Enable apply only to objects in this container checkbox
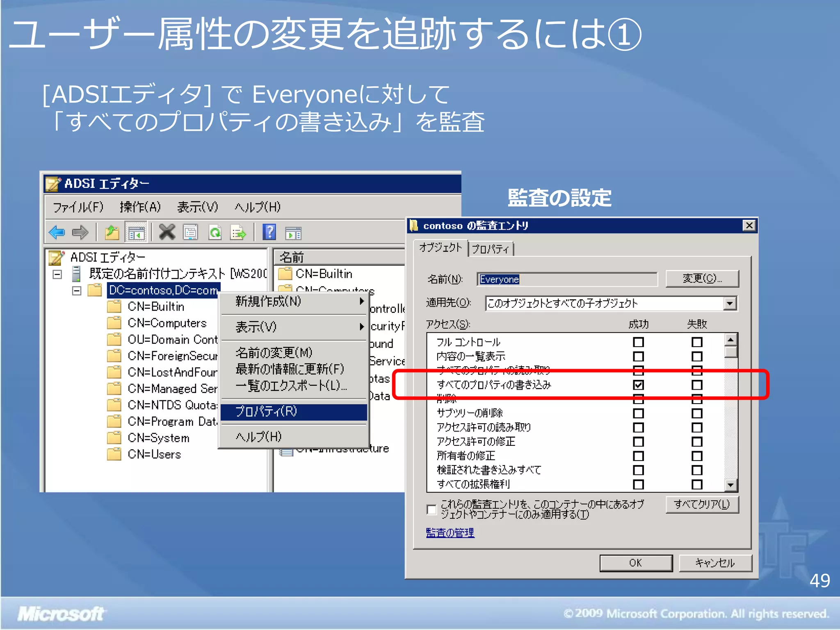840x630 pixels. [431, 509]
